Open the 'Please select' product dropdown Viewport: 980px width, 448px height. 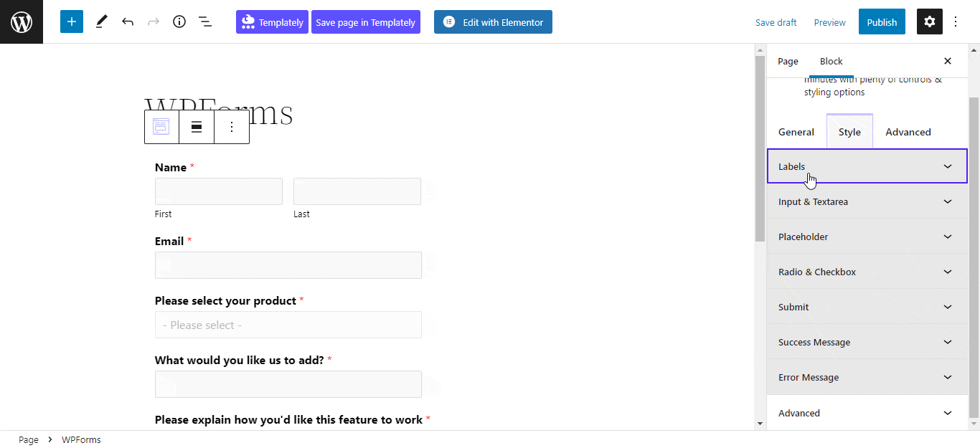point(288,325)
